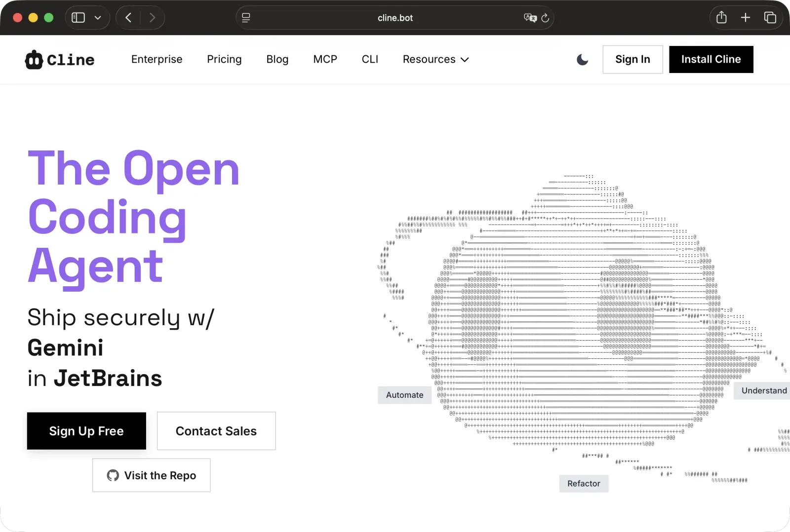Open the Enterprise nav link
Viewport: 790px width, 532px height.
pyautogui.click(x=157, y=59)
